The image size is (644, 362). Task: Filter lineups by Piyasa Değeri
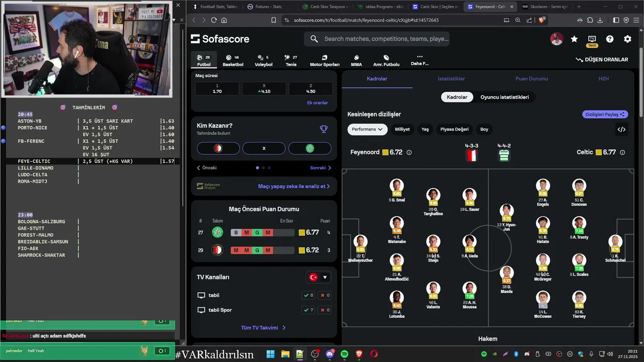pyautogui.click(x=454, y=129)
